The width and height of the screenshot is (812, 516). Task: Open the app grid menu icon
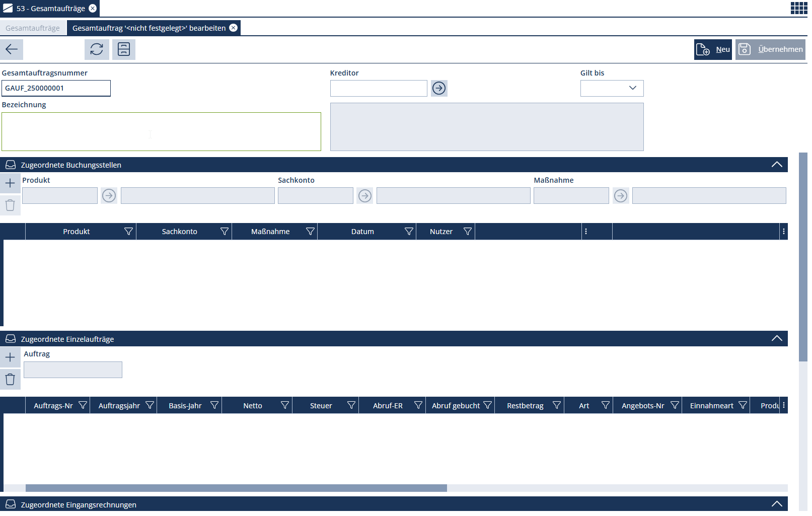coord(798,8)
